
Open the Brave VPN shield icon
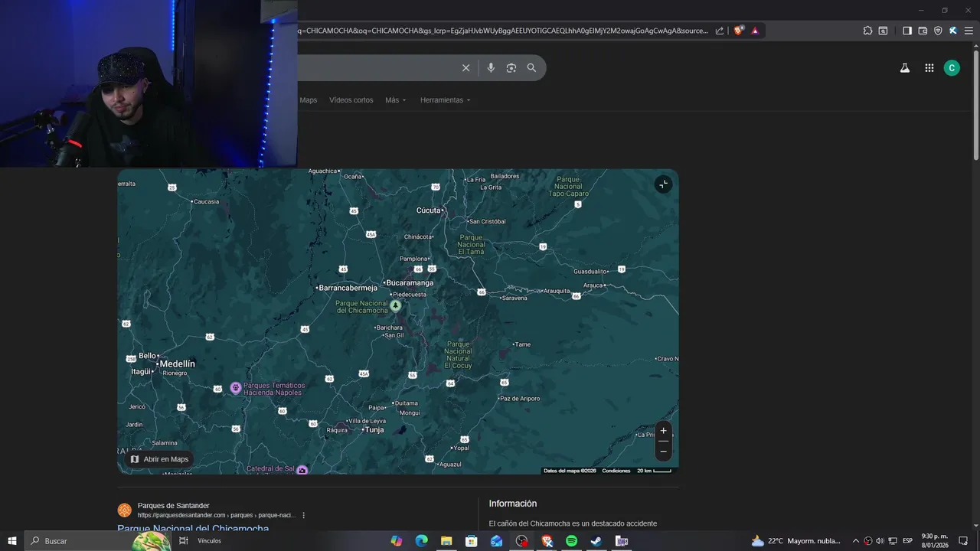938,31
